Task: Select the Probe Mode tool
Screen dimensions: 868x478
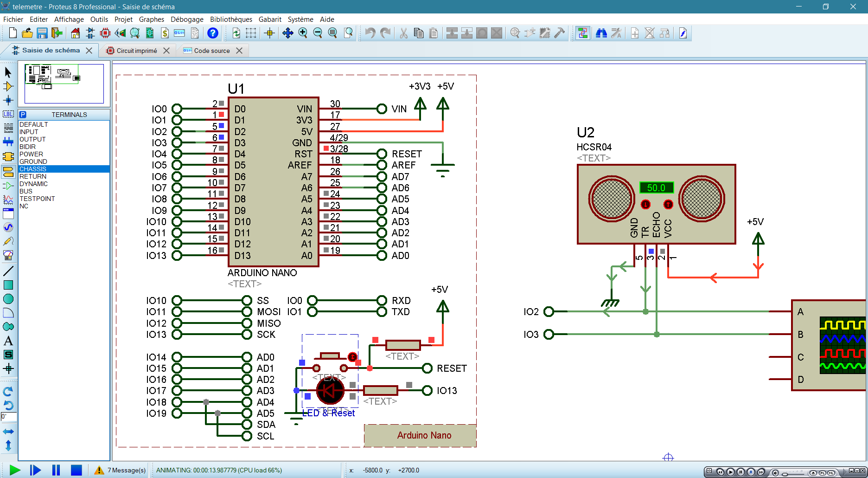Action: (x=8, y=241)
